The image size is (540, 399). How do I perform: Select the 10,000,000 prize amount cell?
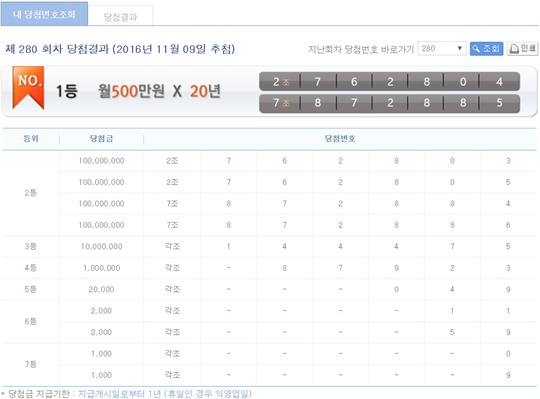[101, 246]
